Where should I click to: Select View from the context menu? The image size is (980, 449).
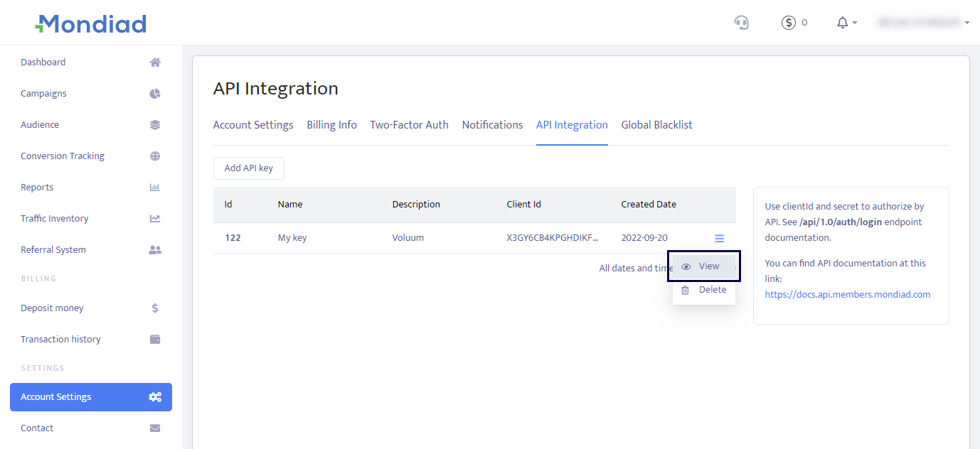(x=703, y=266)
